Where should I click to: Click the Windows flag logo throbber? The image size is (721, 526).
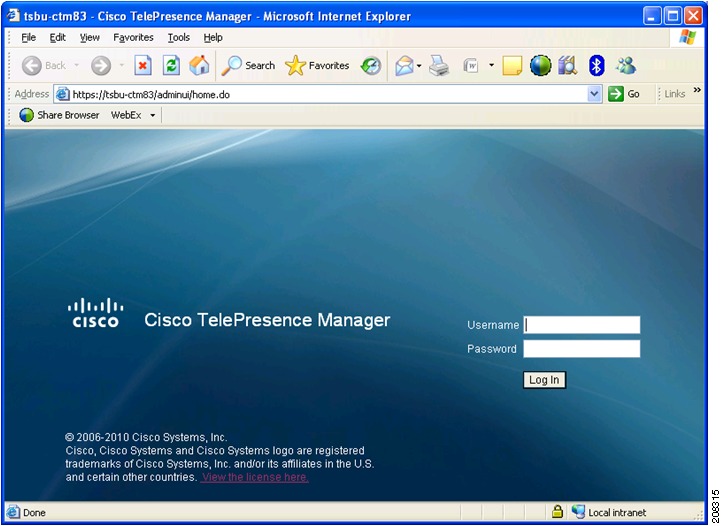pos(687,37)
